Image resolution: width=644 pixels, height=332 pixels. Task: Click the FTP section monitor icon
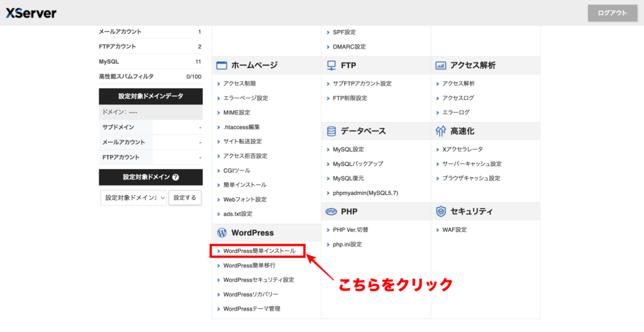(x=331, y=65)
